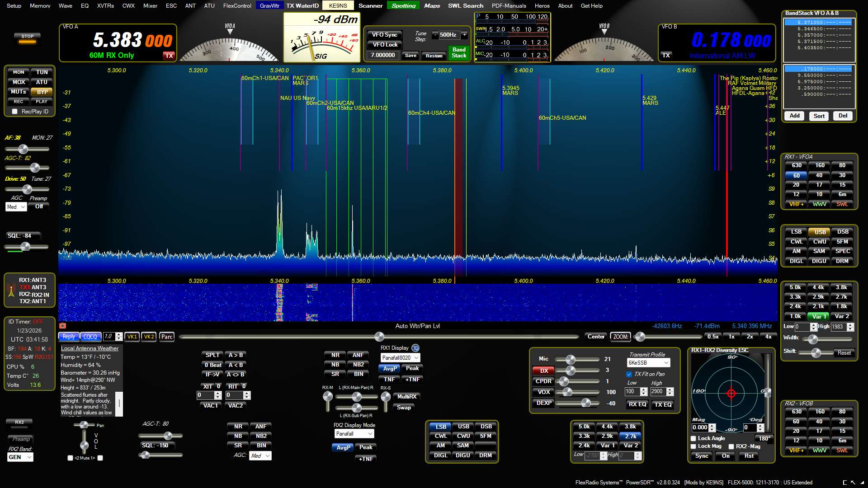The width and height of the screenshot is (868, 488).
Task: Click the plus tune step button
Action: (464, 35)
